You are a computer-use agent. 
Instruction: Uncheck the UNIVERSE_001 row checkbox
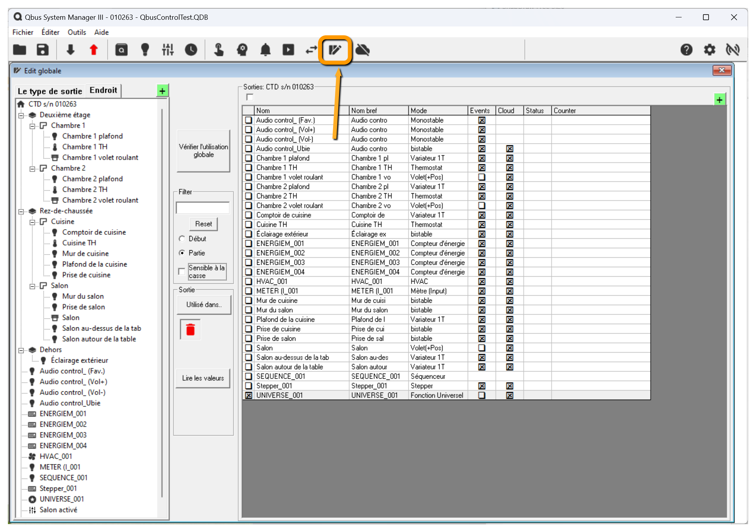click(x=248, y=395)
